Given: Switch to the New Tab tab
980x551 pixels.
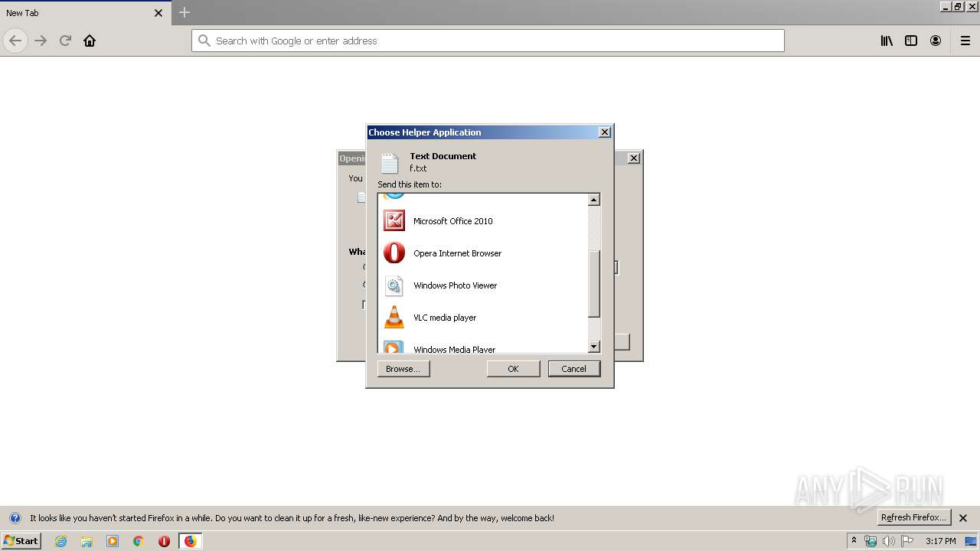Looking at the screenshot, I should [84, 13].
